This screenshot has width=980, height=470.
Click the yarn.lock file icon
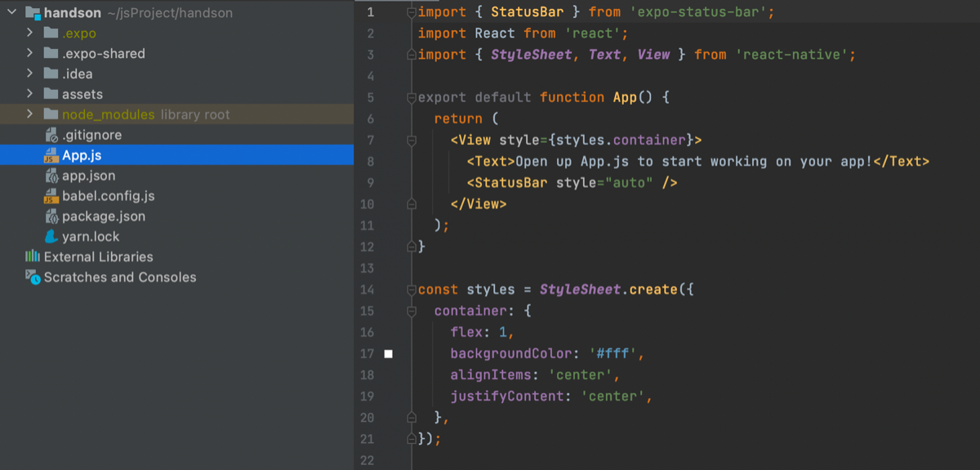point(50,237)
